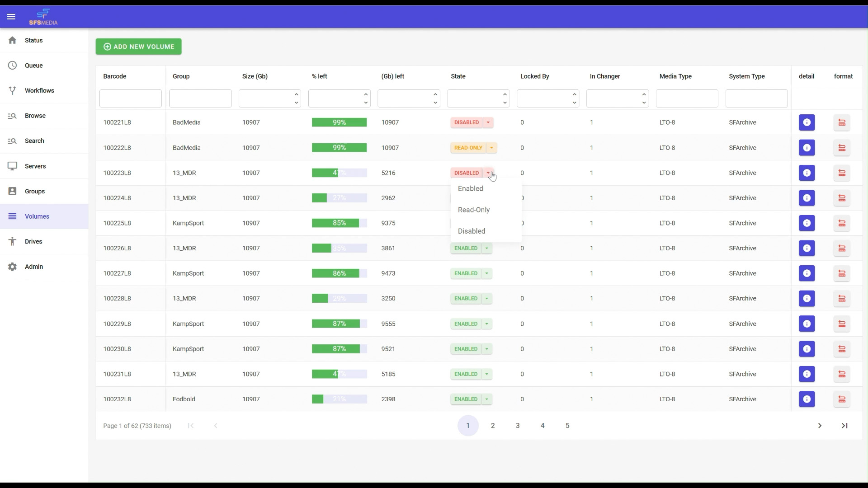Click the SFS Media logo
This screenshot has width=868, height=488.
pyautogui.click(x=43, y=17)
